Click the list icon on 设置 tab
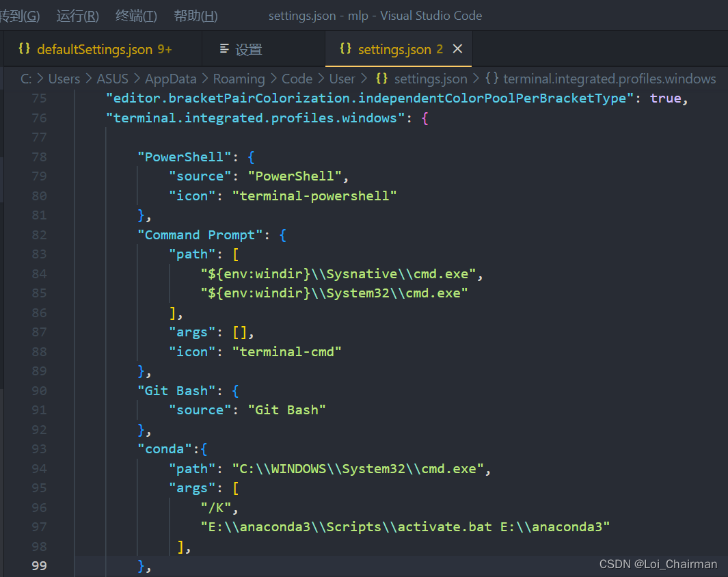The image size is (728, 577). [x=224, y=49]
